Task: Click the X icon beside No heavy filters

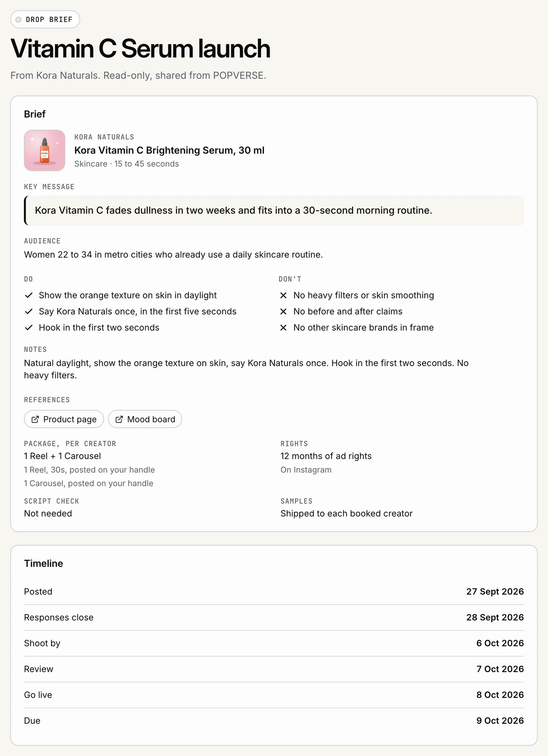Action: click(283, 295)
